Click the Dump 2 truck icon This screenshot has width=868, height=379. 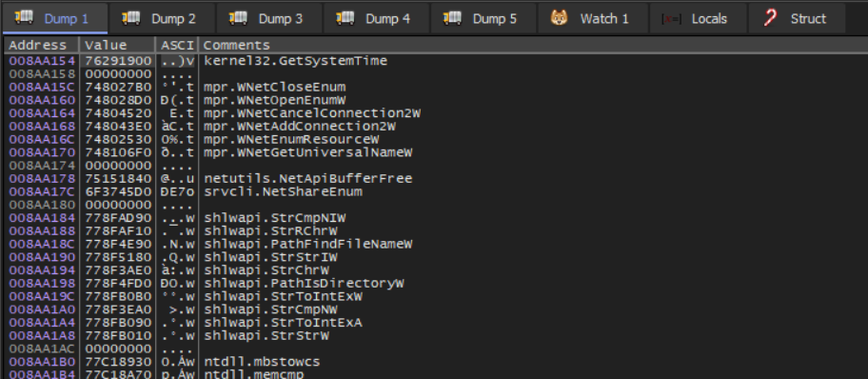point(130,18)
